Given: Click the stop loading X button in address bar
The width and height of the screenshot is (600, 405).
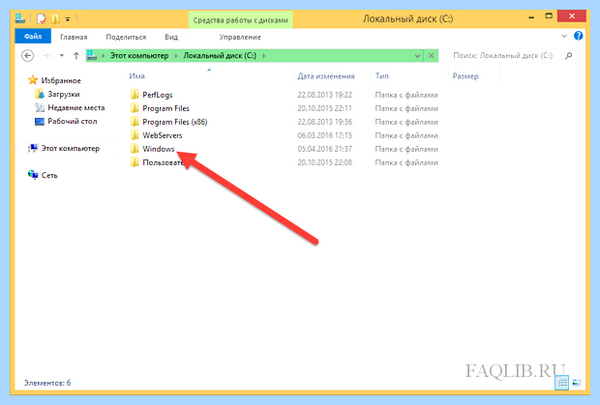Looking at the screenshot, I should 431,56.
